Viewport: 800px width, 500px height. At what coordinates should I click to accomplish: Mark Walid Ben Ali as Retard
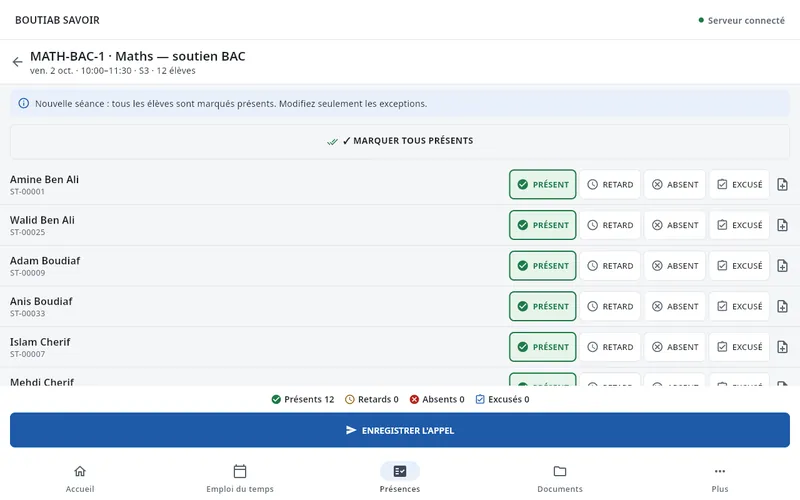(610, 225)
